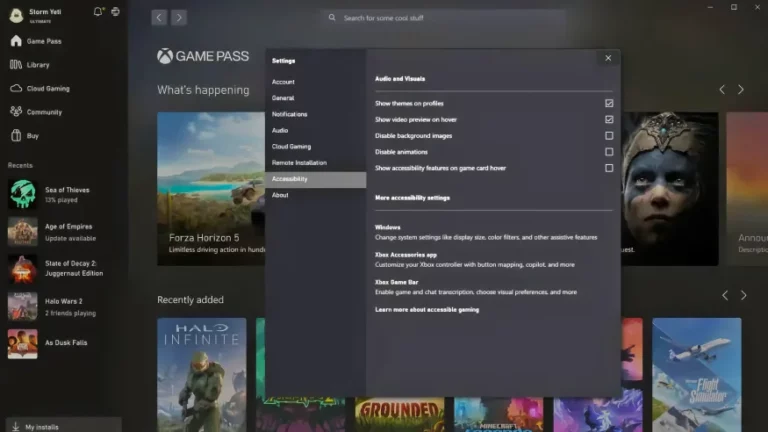Open Learn more about accessible gaming link
The height and width of the screenshot is (432, 768).
pyautogui.click(x=427, y=310)
